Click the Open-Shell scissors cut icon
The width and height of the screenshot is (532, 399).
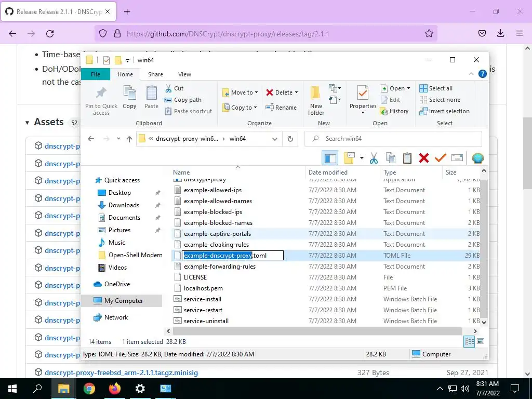pyautogui.click(x=374, y=158)
